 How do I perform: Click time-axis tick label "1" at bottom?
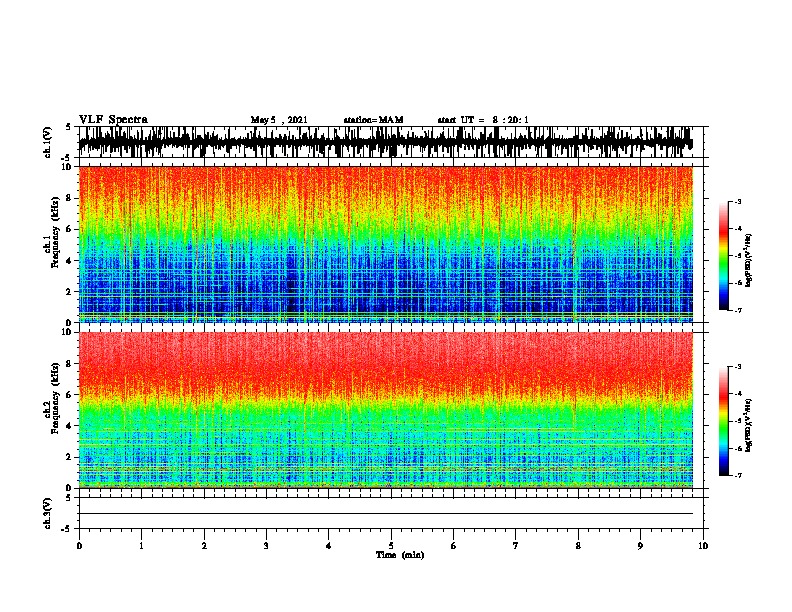click(141, 546)
